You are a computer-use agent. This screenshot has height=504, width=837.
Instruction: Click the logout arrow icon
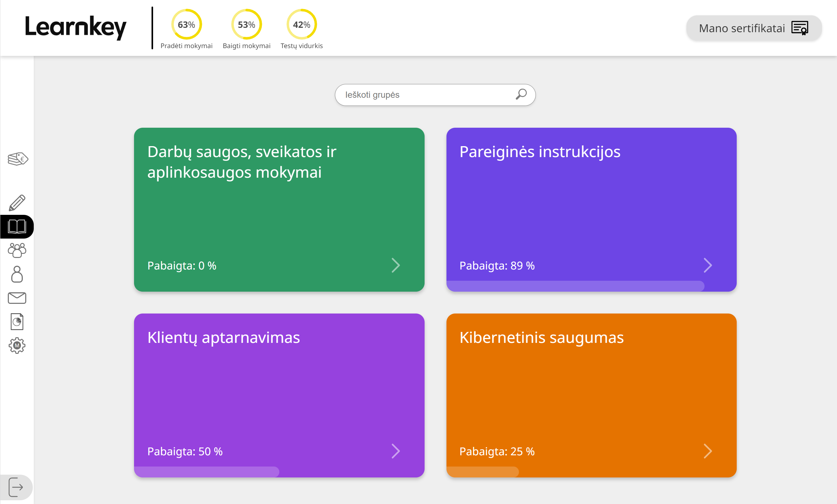pyautogui.click(x=16, y=487)
